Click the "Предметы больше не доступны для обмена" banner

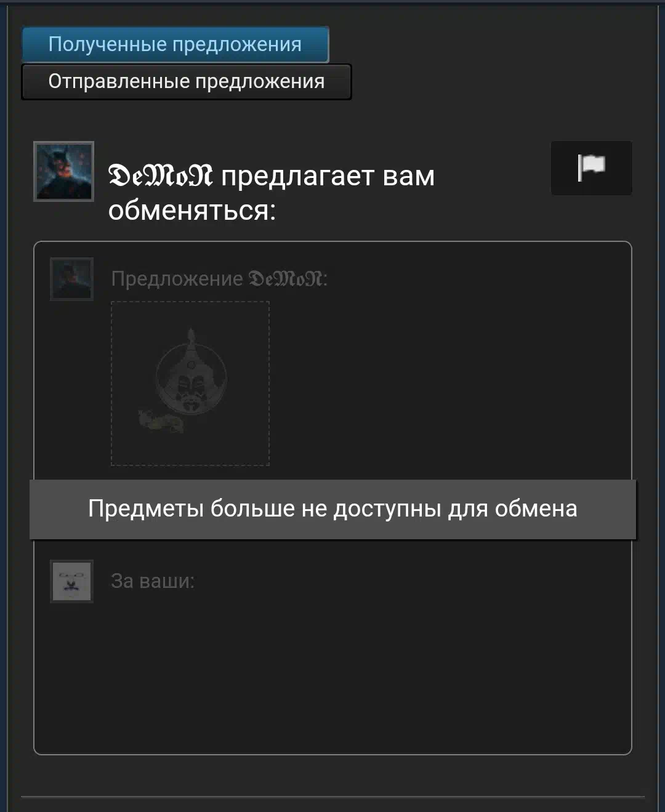[332, 509]
